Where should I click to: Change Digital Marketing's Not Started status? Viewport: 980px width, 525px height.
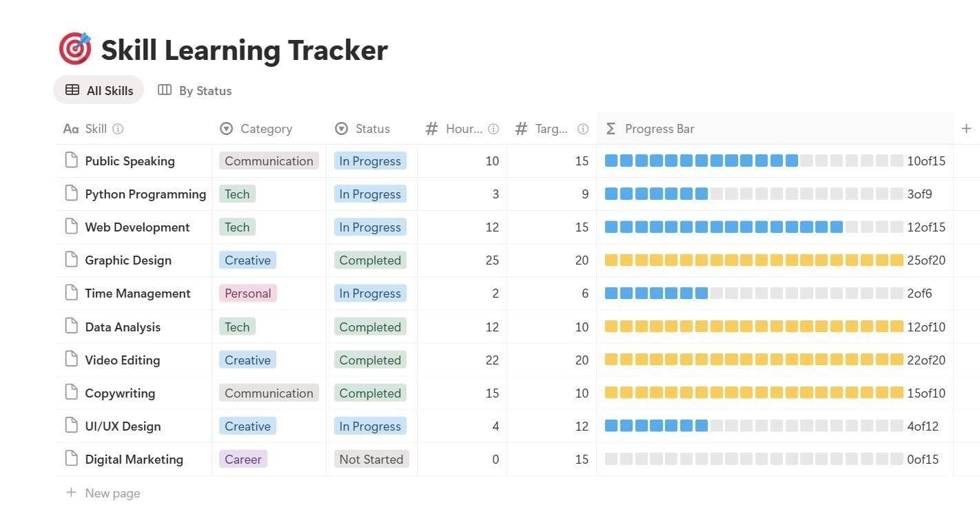pyautogui.click(x=371, y=460)
